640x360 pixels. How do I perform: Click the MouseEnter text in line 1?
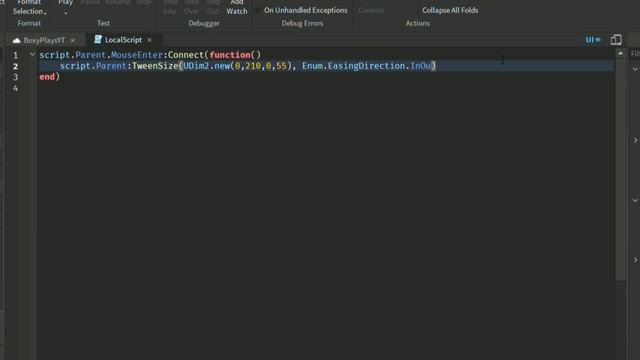[137, 55]
